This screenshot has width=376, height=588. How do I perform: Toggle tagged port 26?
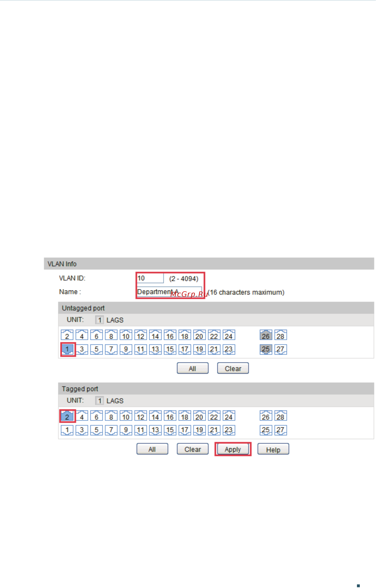(x=266, y=416)
